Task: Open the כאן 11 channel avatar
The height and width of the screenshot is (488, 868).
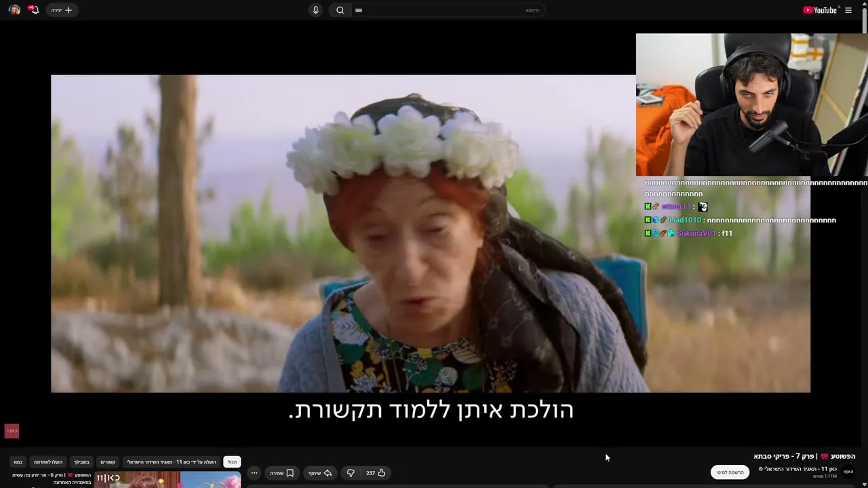Action: [848, 472]
